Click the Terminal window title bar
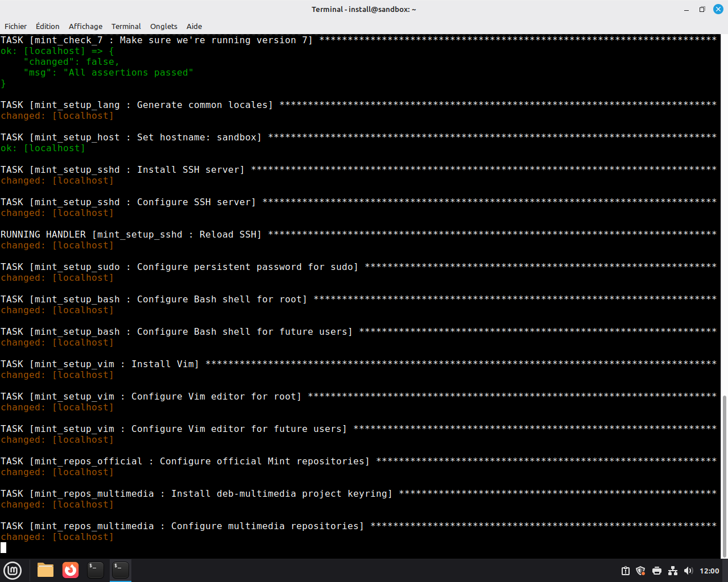 click(x=364, y=9)
